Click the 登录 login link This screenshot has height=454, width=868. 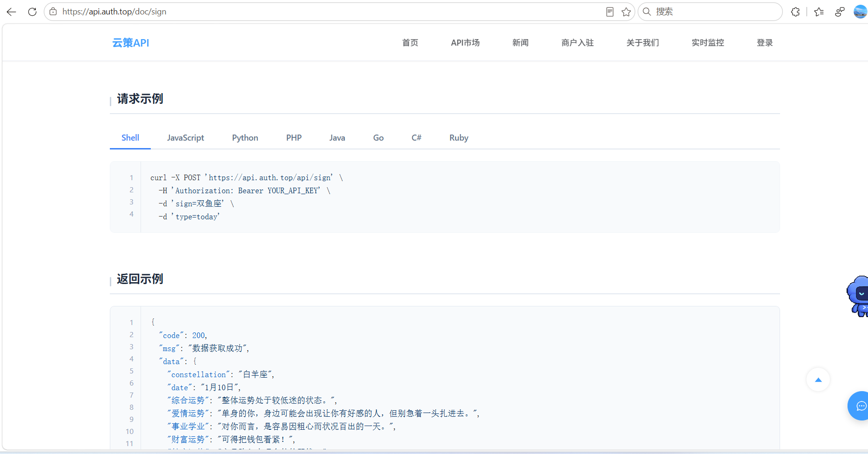click(x=765, y=43)
